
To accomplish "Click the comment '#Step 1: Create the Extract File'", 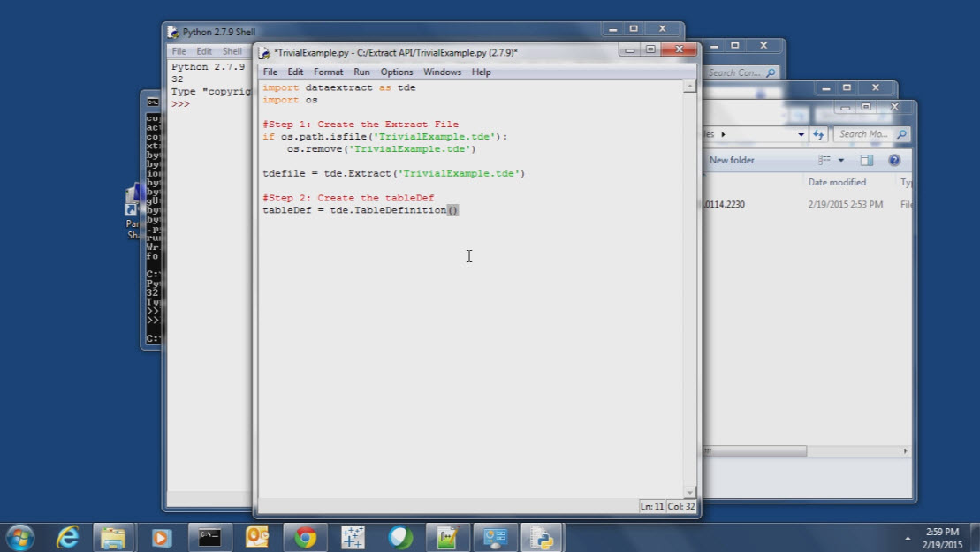I will tap(361, 125).
